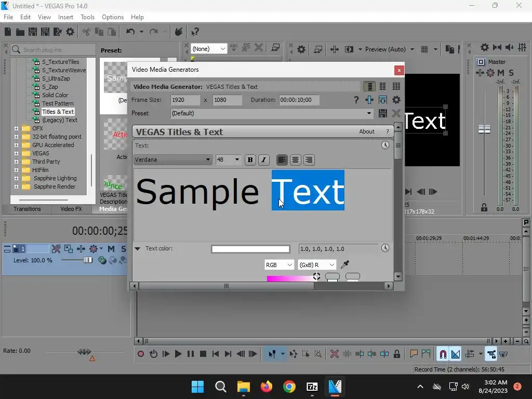Select the Solid Color generator
This screenshot has width=532, height=399.
click(55, 95)
